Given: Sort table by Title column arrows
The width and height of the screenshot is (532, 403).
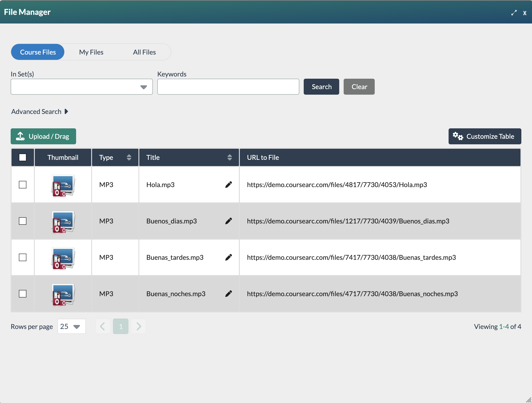Looking at the screenshot, I should pos(229,157).
